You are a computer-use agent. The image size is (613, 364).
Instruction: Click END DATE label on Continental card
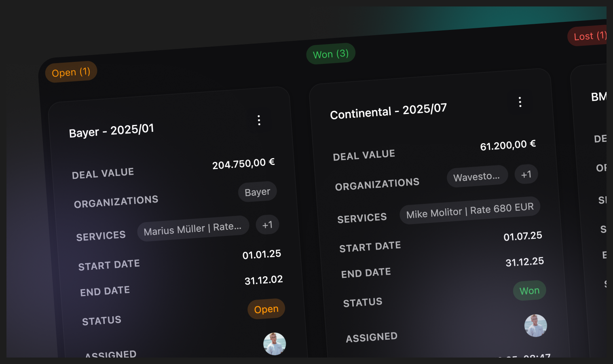point(366,273)
